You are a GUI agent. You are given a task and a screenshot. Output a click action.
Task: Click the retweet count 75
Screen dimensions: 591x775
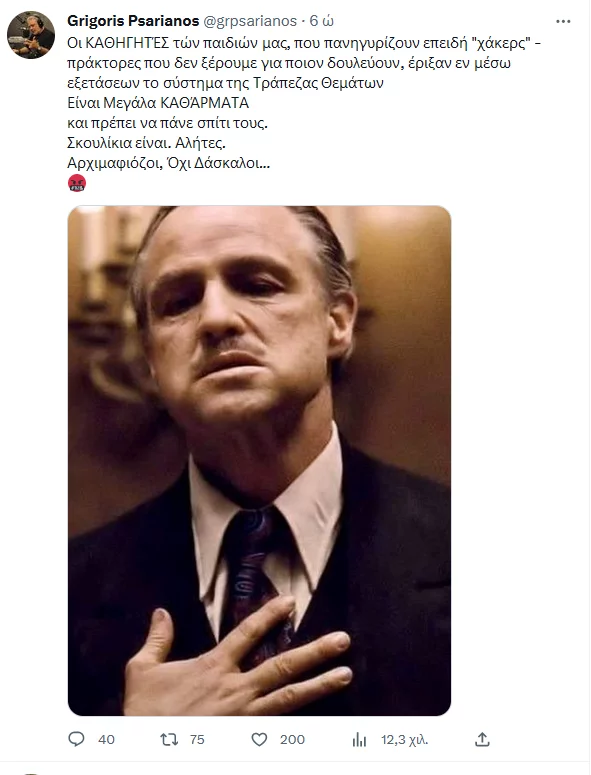[197, 739]
